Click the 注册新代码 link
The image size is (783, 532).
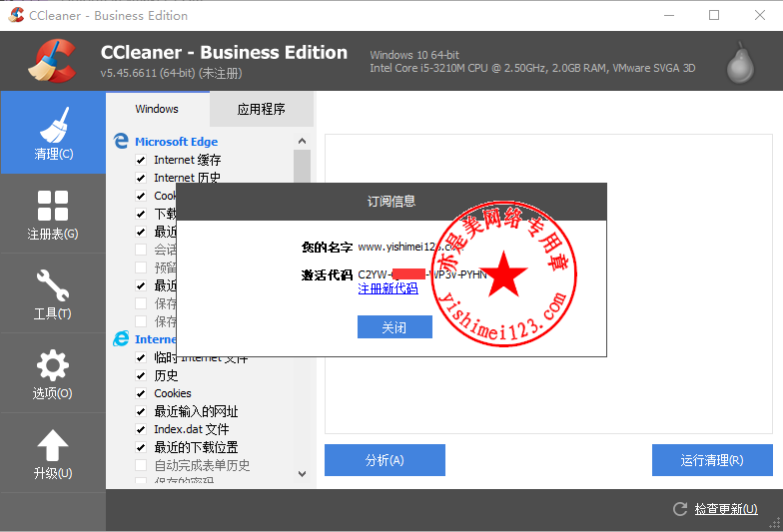(x=388, y=288)
